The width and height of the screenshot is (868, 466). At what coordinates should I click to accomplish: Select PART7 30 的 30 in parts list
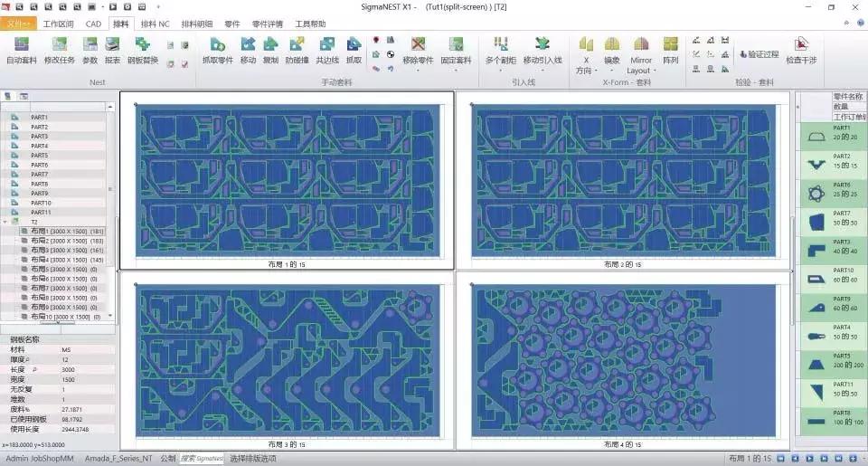point(833,222)
